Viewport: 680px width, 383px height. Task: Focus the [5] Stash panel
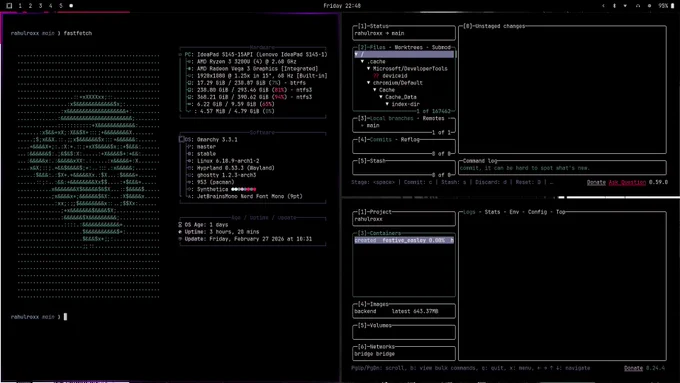point(404,168)
